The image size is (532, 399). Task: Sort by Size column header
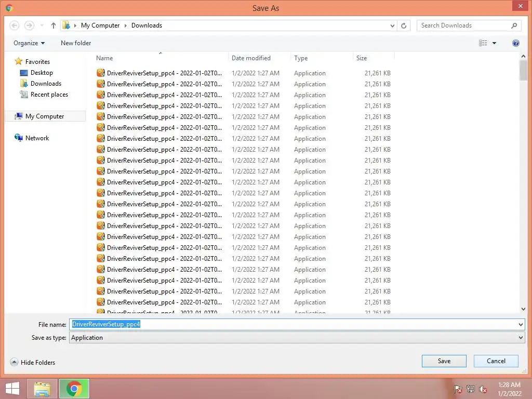tap(374, 58)
